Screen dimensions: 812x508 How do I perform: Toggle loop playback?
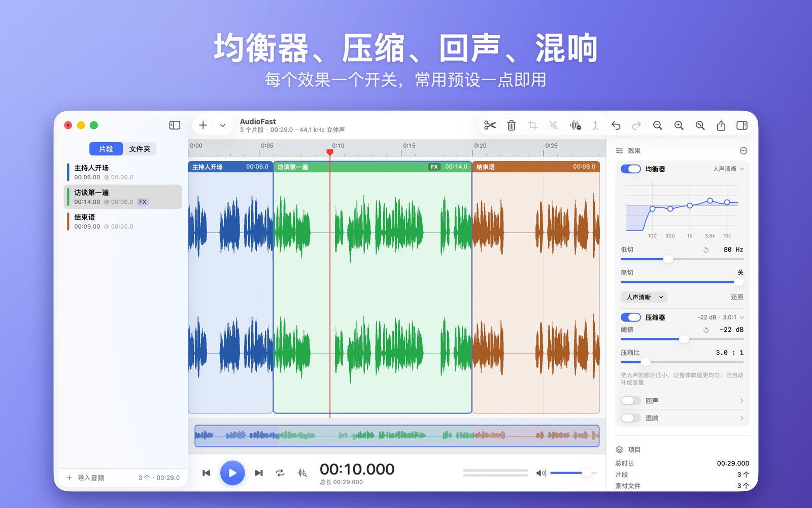280,473
